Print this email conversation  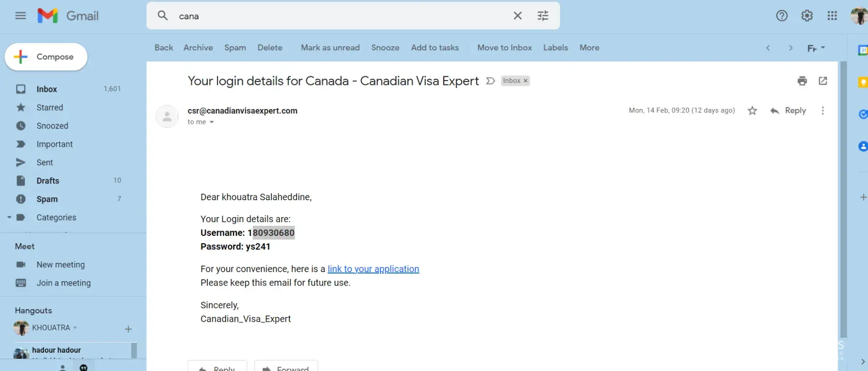point(802,81)
